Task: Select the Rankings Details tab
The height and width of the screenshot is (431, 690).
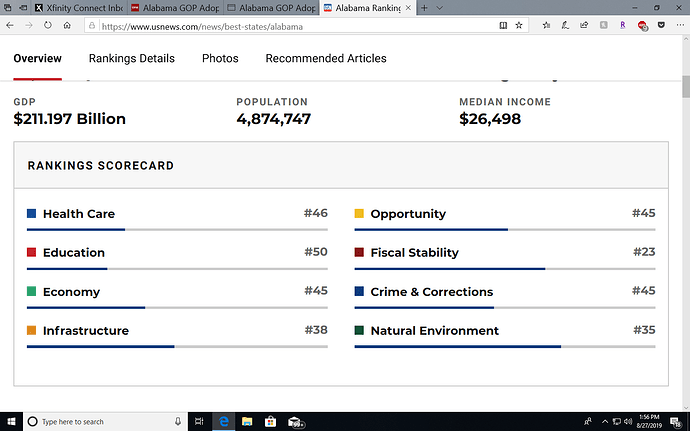Action: [131, 59]
